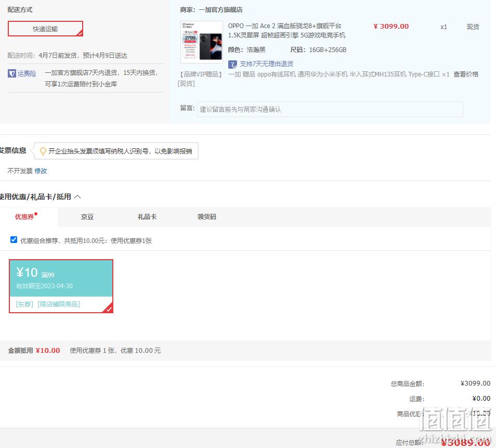
Task: Click 修改 to change invoice settings
Action: [x=41, y=171]
